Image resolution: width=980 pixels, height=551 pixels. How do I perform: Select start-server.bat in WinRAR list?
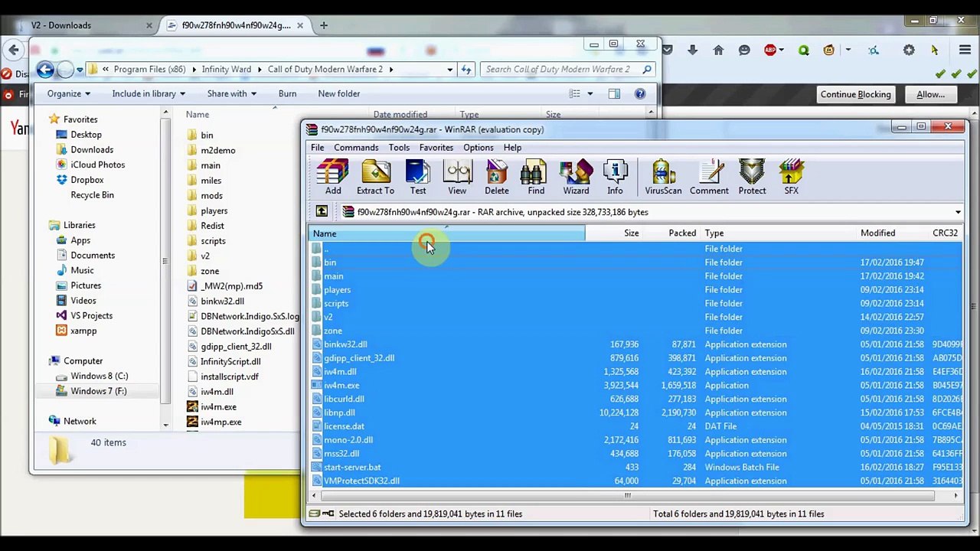[x=352, y=468]
